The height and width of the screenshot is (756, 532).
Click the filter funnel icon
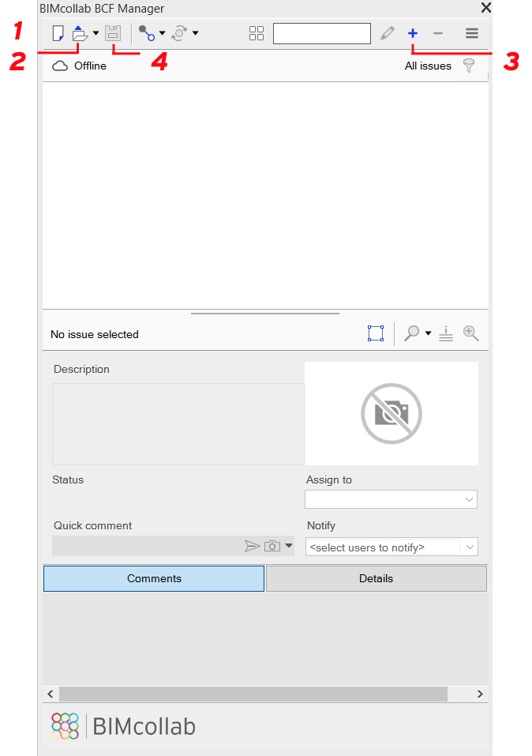pos(469,66)
